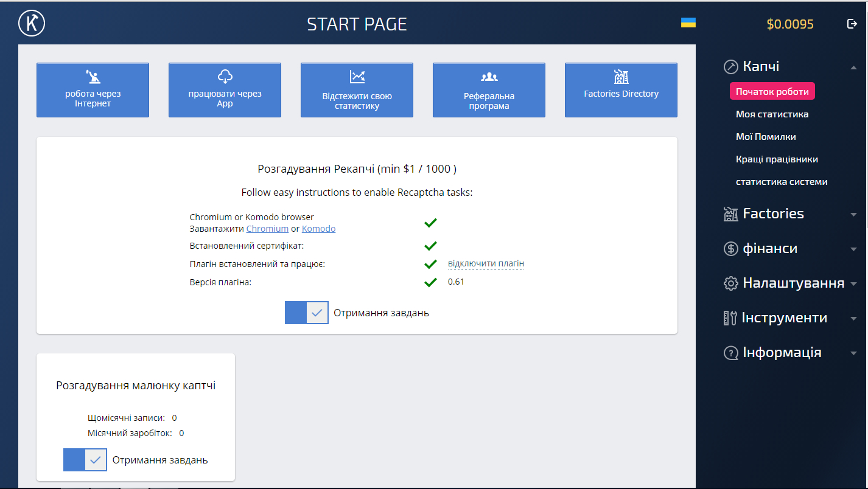The height and width of the screenshot is (489, 868).
Task: Open 'Відстежити свою статистику' tile
Action: 357,90
